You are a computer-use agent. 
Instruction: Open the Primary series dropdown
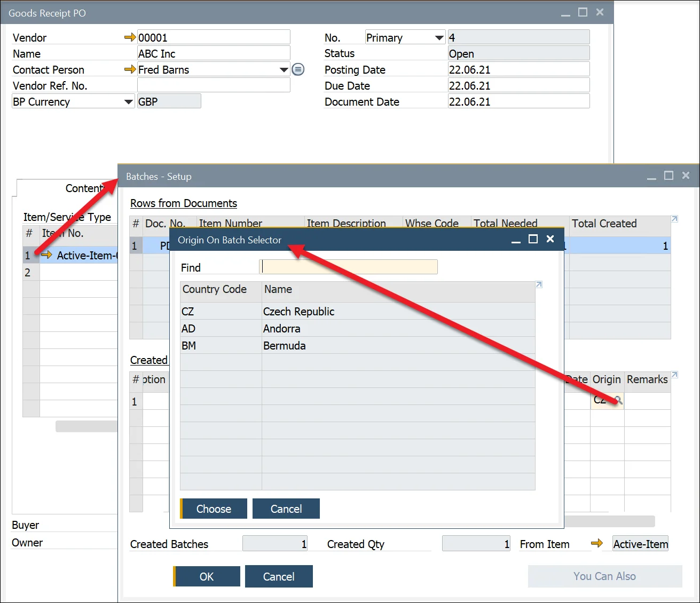tap(439, 38)
